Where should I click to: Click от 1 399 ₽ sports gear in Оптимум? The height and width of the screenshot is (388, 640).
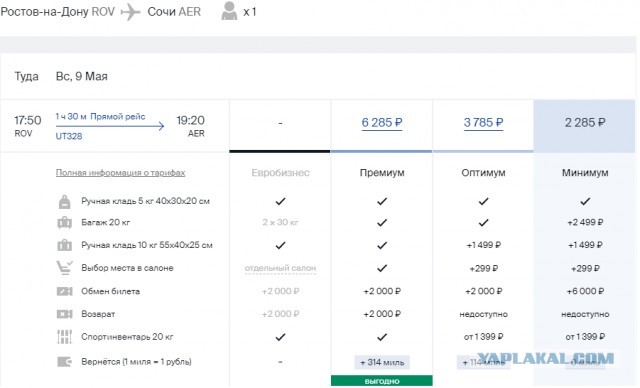click(483, 337)
